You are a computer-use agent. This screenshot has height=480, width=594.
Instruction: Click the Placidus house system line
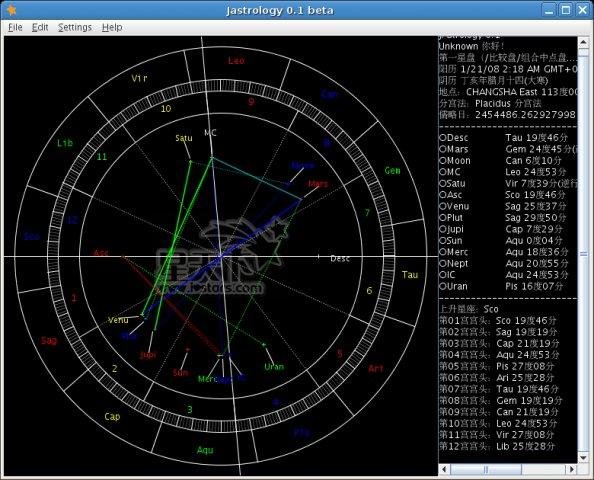(x=490, y=103)
